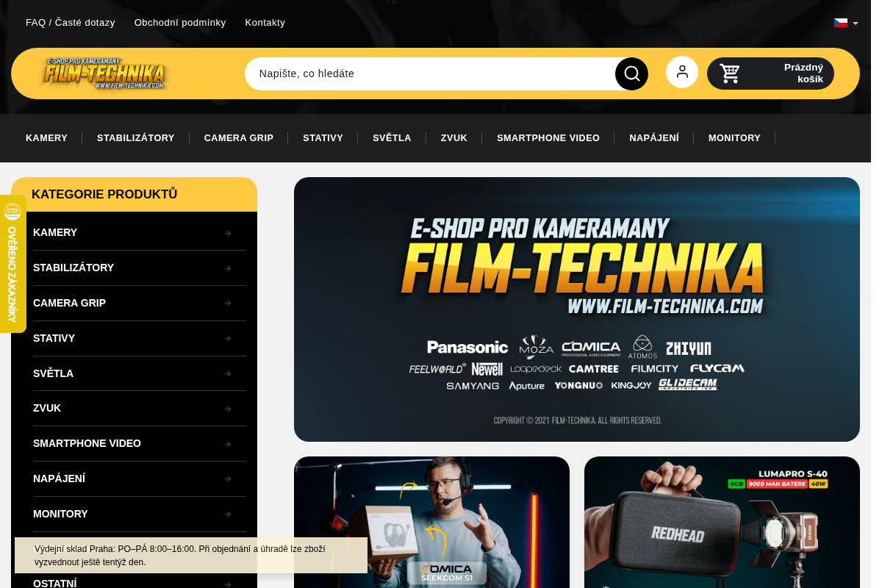Image resolution: width=882 pixels, height=588 pixels.
Task: Click arrow next to ZVUK category
Action: (x=228, y=409)
